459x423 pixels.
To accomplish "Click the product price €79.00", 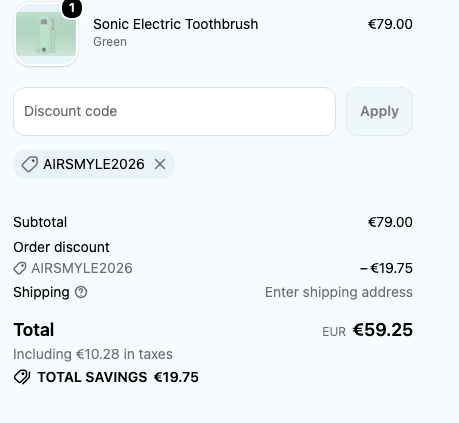I will coord(390,24).
